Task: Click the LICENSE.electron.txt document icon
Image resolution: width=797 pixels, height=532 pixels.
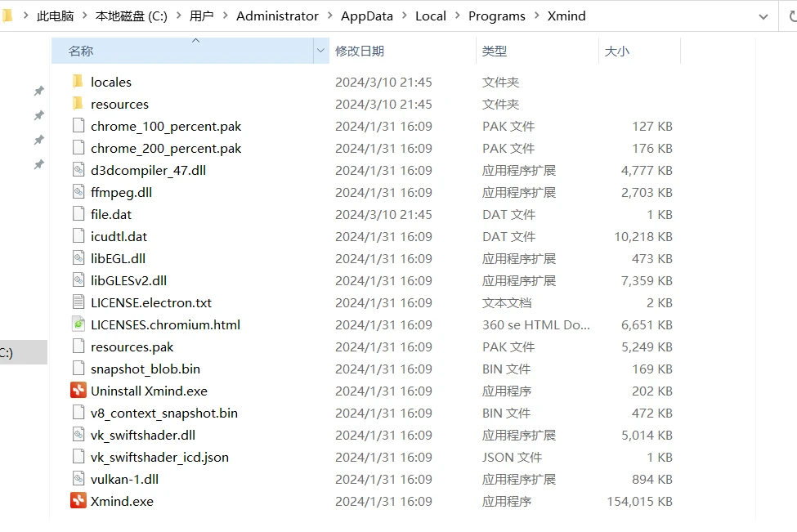Action: pos(78,302)
